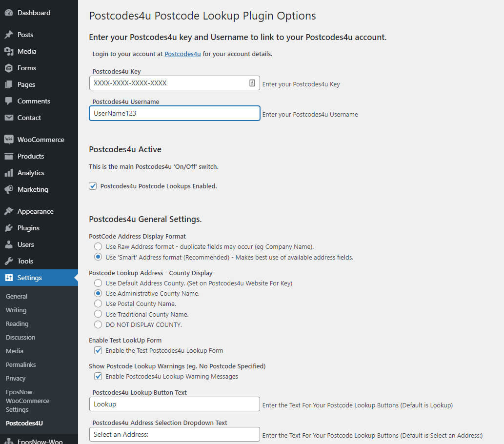This screenshot has width=504, height=444.
Task: Click the Forms sidebar icon
Action: point(9,68)
